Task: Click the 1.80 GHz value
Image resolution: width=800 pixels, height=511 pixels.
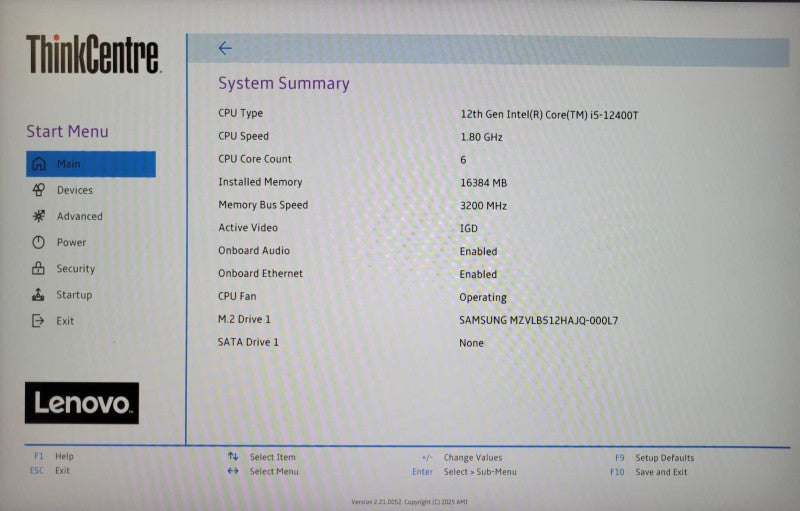Action: [481, 137]
